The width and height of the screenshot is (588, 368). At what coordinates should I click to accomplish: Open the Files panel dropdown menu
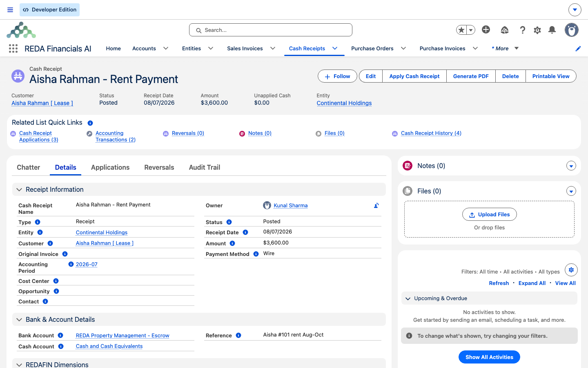(571, 191)
